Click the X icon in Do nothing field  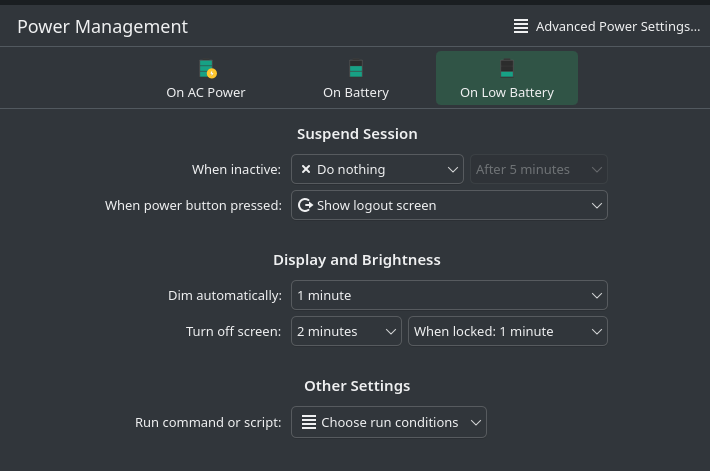[x=306, y=170]
